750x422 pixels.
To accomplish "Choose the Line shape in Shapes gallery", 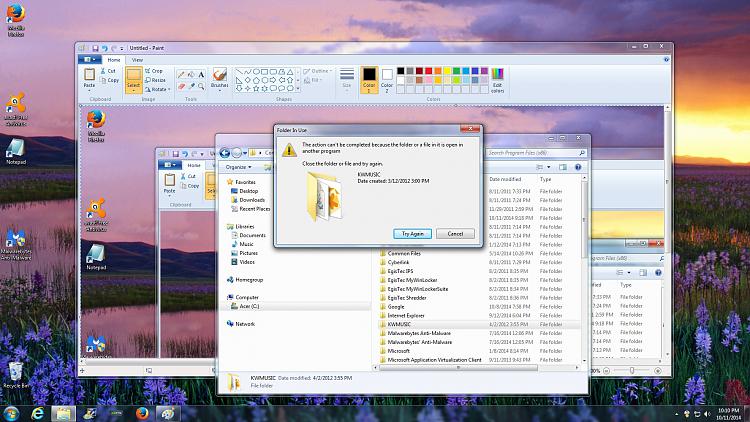I will pyautogui.click(x=239, y=72).
